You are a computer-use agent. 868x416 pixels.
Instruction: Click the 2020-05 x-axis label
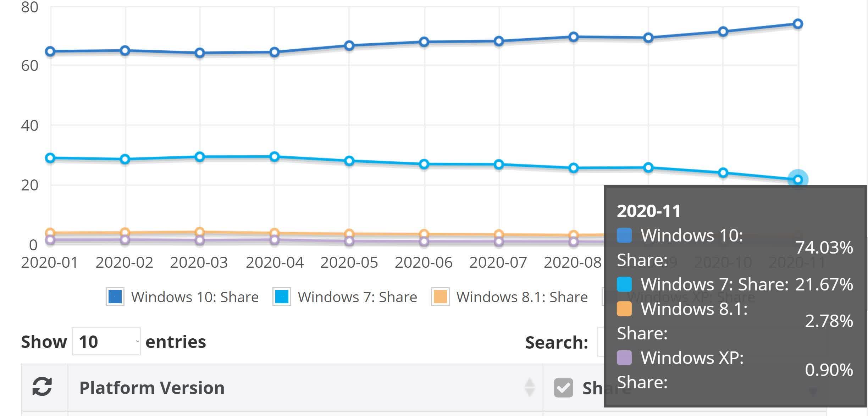click(x=349, y=263)
